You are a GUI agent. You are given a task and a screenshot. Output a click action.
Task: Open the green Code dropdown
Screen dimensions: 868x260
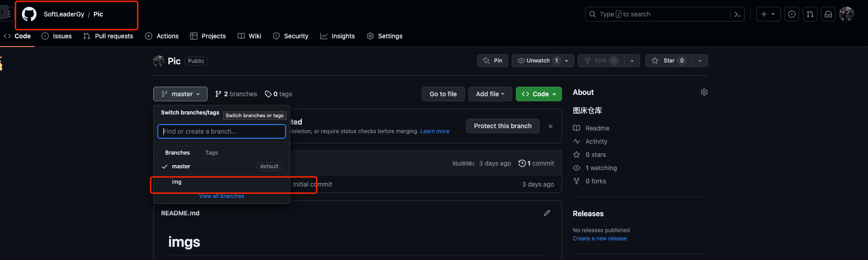pyautogui.click(x=539, y=94)
